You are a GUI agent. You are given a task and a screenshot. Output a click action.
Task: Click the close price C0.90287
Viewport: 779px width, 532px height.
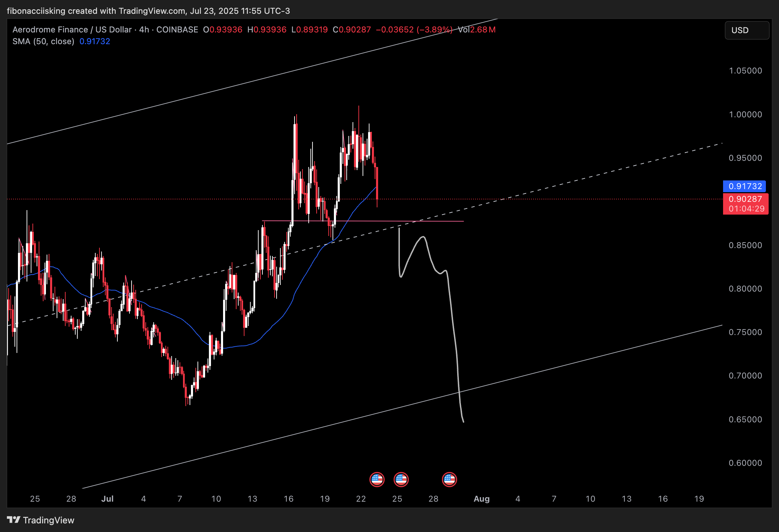click(352, 30)
